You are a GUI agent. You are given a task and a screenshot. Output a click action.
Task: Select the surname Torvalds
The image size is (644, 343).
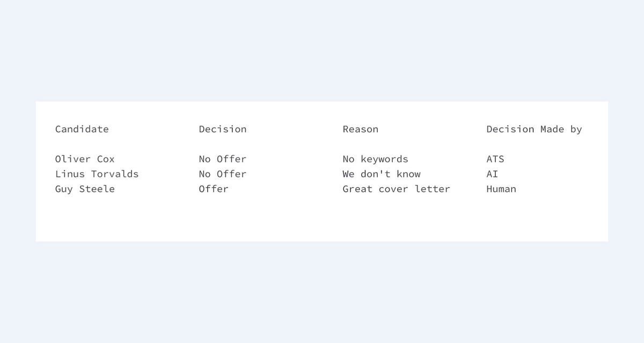click(115, 174)
